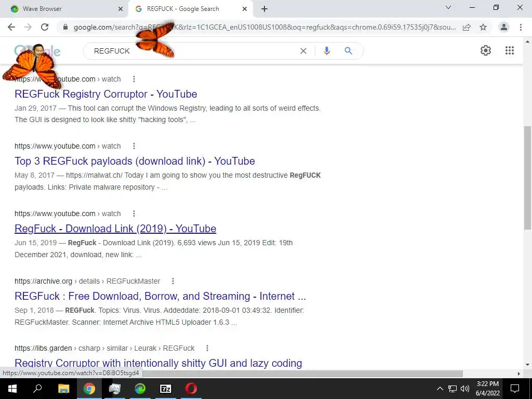Click the Jan 29, 2017 result snippet
Viewport: 532px width, 399px height.
[x=168, y=114]
